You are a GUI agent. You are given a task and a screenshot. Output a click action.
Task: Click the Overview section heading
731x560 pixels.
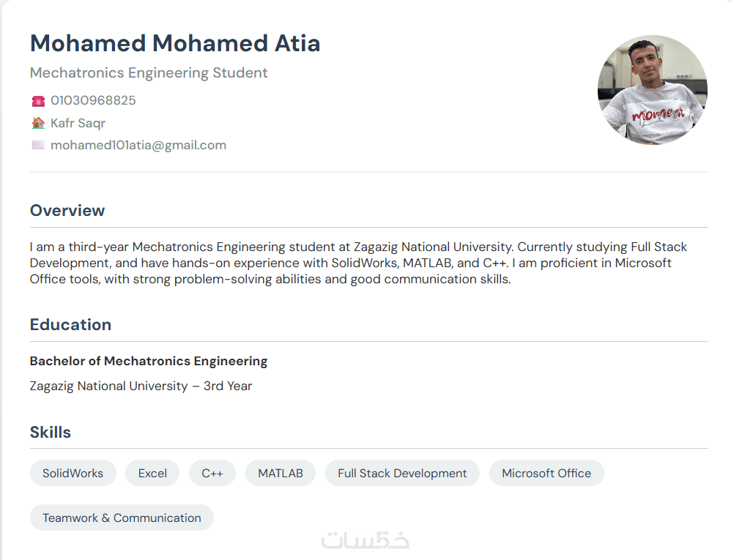(67, 211)
